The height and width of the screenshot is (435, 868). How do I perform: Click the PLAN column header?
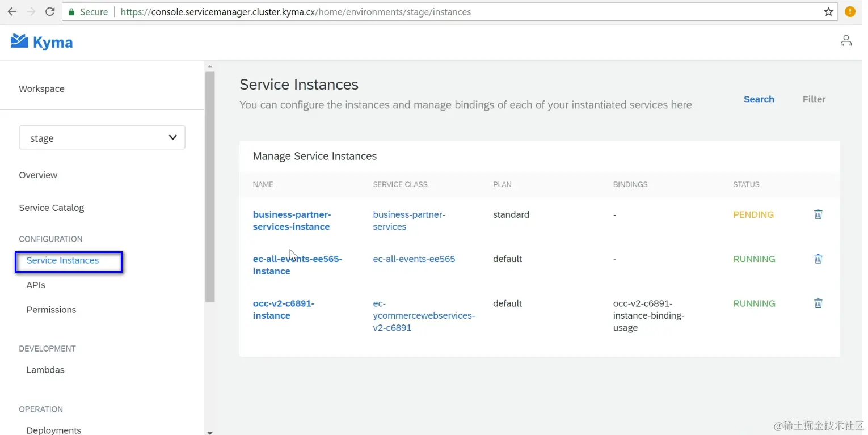pos(502,184)
